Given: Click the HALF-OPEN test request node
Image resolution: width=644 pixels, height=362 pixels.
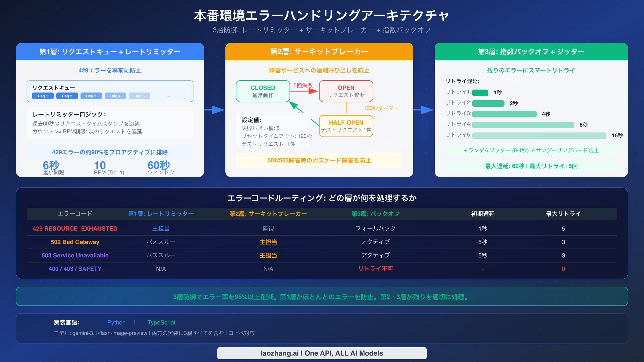Looking at the screenshot, I should point(346,126).
